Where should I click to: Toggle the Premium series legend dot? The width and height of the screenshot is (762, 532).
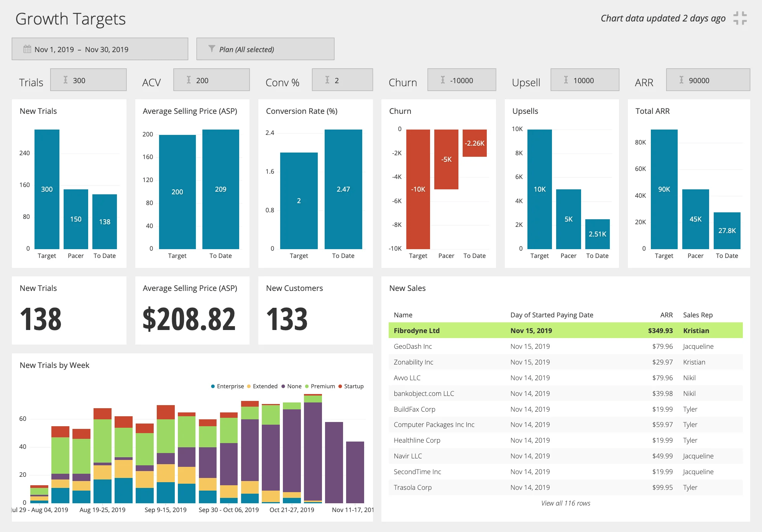[x=307, y=386]
